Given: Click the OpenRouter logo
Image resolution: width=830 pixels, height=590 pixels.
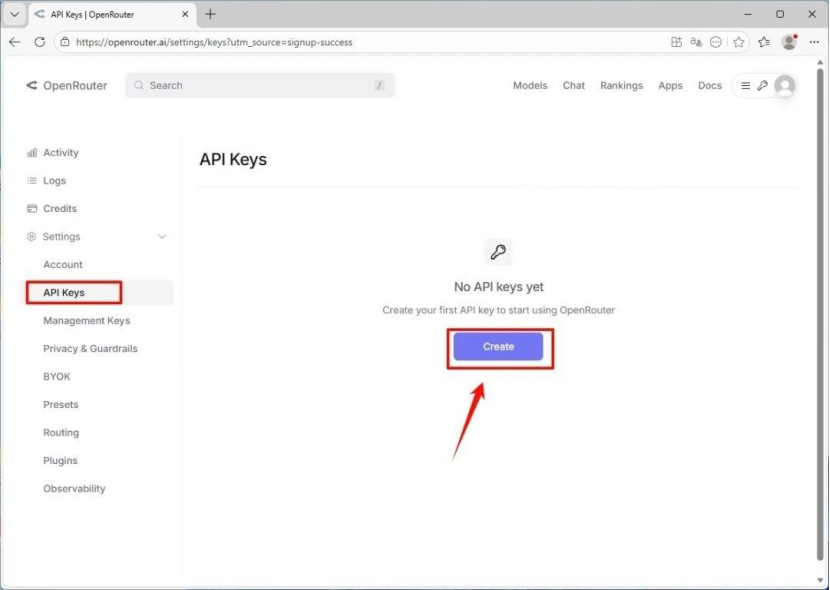Looking at the screenshot, I should click(67, 85).
